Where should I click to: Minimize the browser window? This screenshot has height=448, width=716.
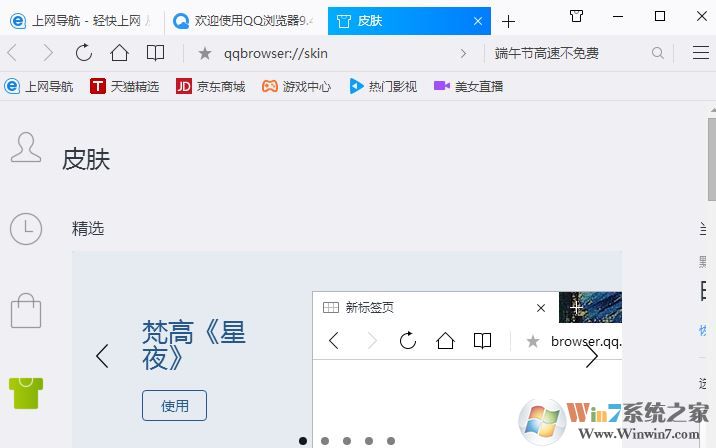[x=618, y=16]
